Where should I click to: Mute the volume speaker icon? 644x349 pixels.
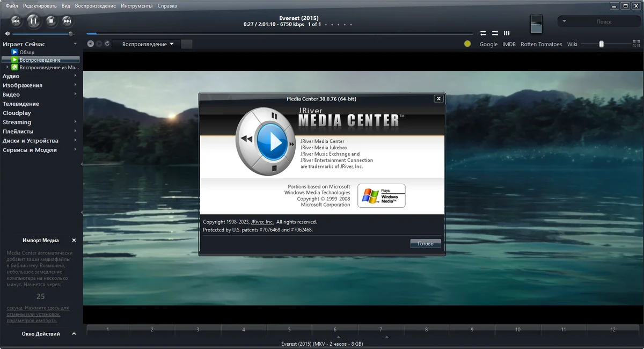(8, 33)
